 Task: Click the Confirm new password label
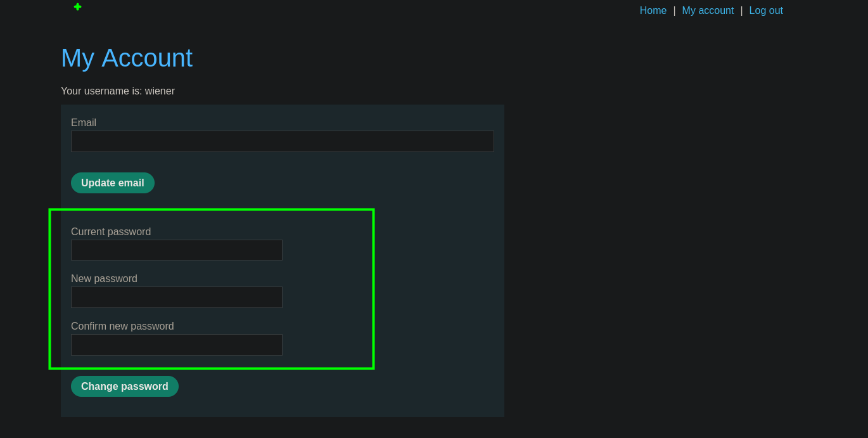[122, 326]
